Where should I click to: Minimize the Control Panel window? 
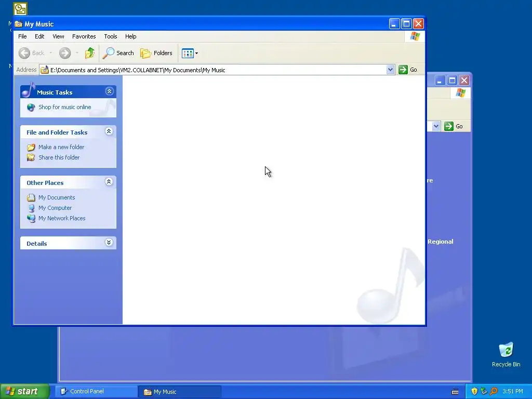(x=440, y=81)
